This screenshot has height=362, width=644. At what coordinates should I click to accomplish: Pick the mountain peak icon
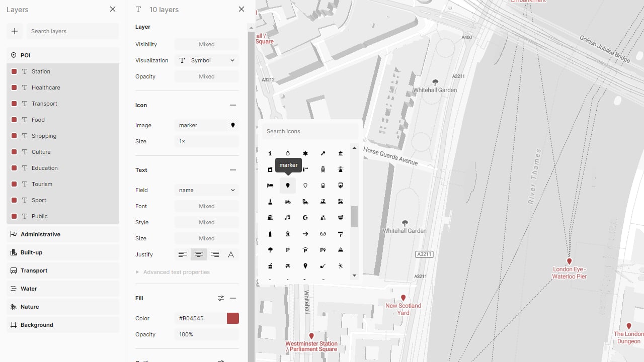click(x=341, y=250)
